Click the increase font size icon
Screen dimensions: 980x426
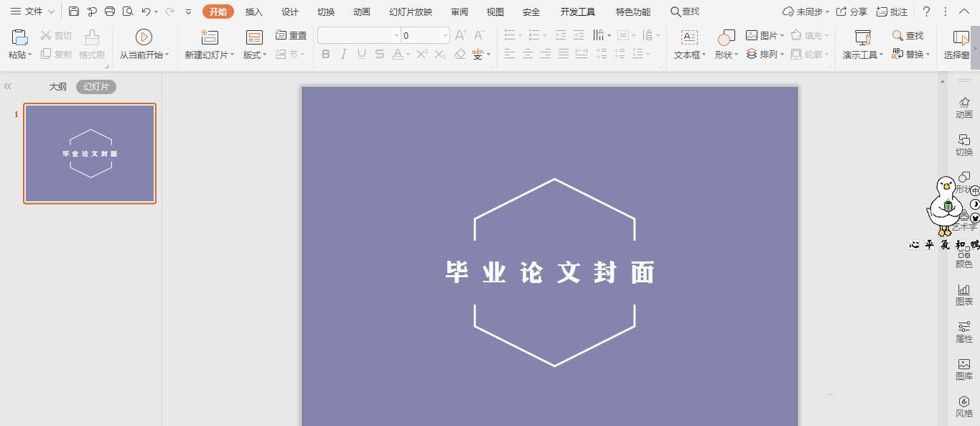[x=461, y=35]
